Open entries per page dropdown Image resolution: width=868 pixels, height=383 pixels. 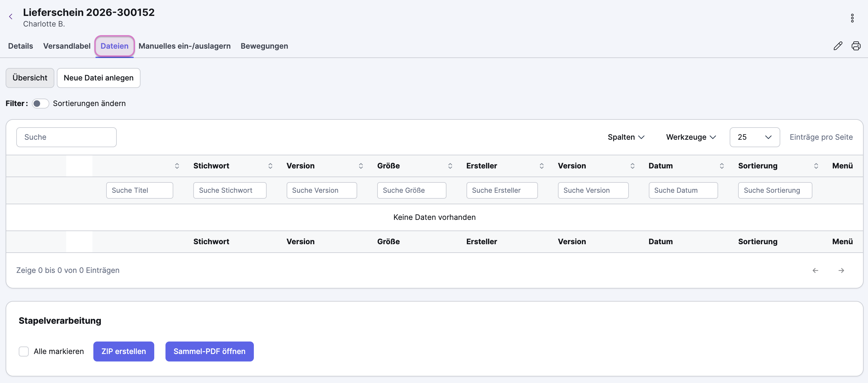coord(754,137)
